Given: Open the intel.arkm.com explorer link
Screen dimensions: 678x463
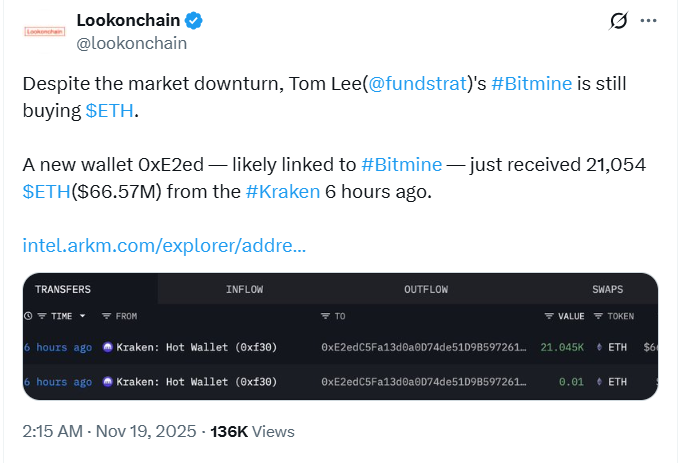Looking at the screenshot, I should [x=164, y=244].
